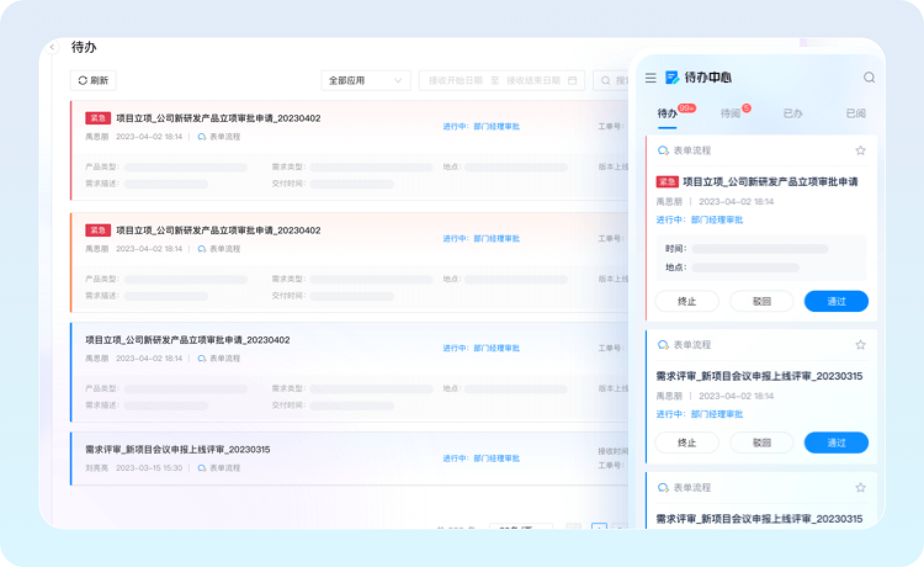Star the third 表单流程 card

click(861, 487)
